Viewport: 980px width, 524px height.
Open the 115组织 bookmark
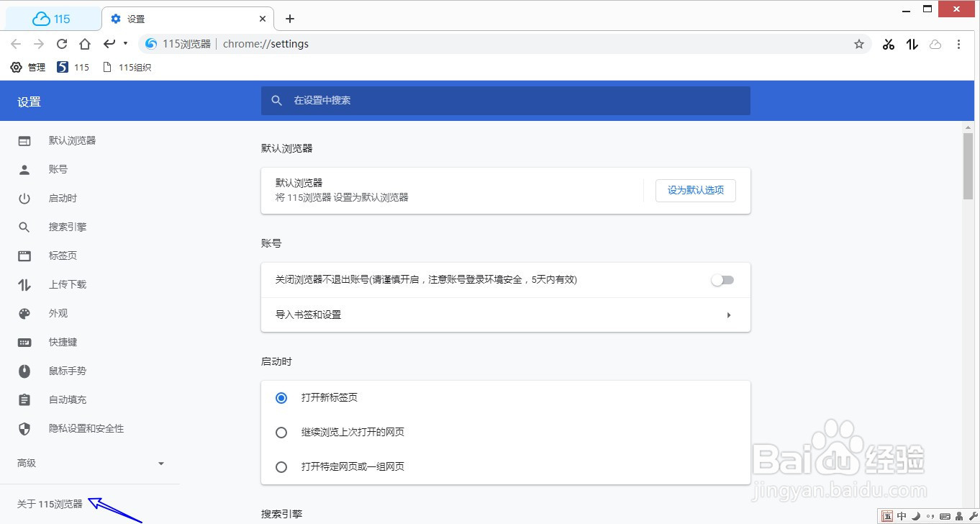(x=127, y=67)
